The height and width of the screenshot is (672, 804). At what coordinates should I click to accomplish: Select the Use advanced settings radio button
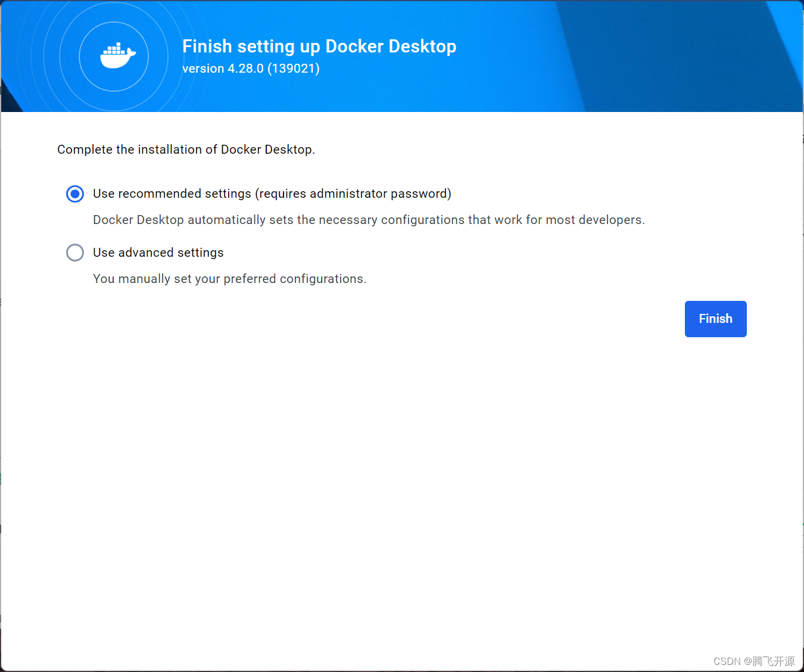click(75, 253)
